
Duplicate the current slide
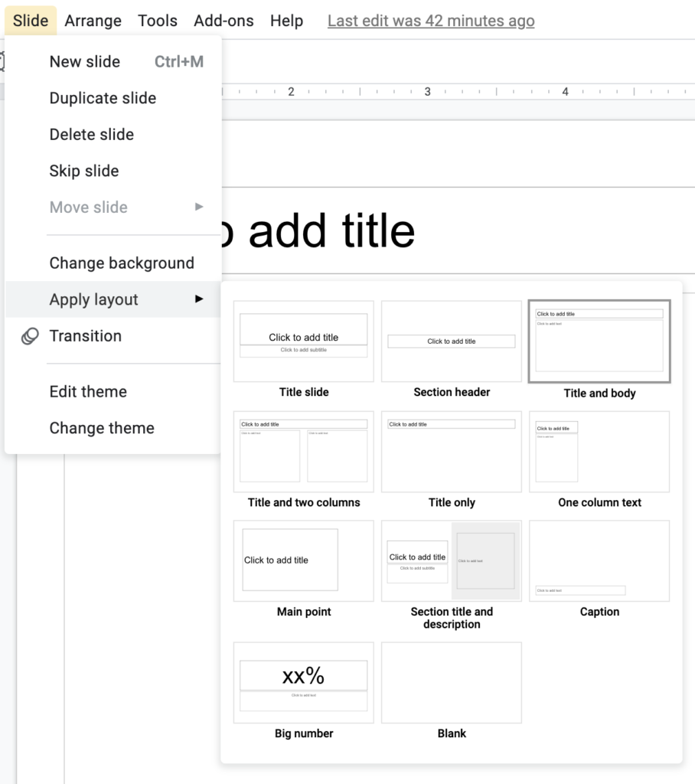(102, 98)
